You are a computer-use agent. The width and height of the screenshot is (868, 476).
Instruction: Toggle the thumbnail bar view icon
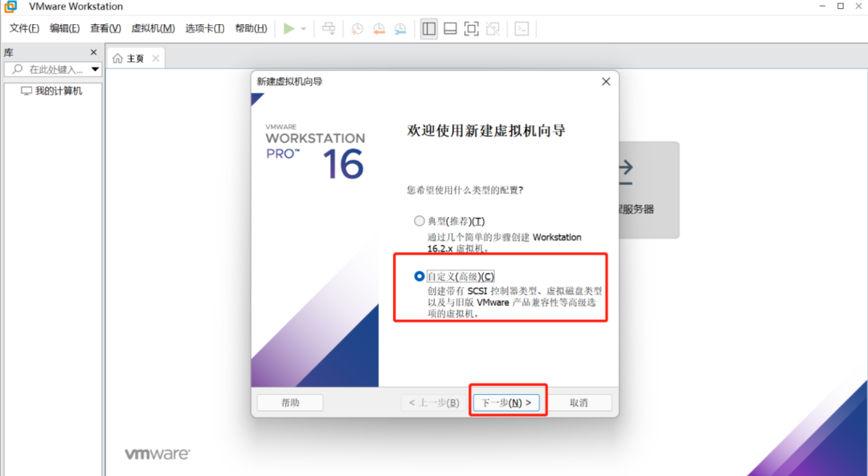(x=450, y=29)
